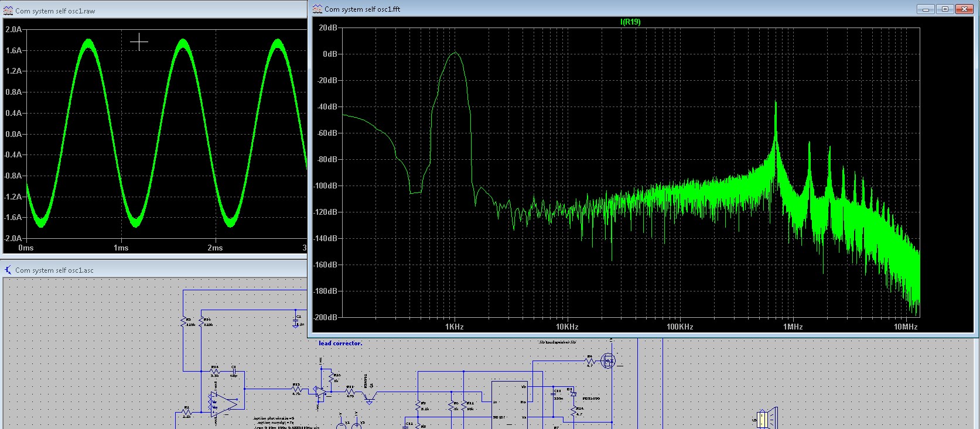Click the schematic icon in the .asc window title
The width and height of the screenshot is (980, 429).
pos(8,270)
